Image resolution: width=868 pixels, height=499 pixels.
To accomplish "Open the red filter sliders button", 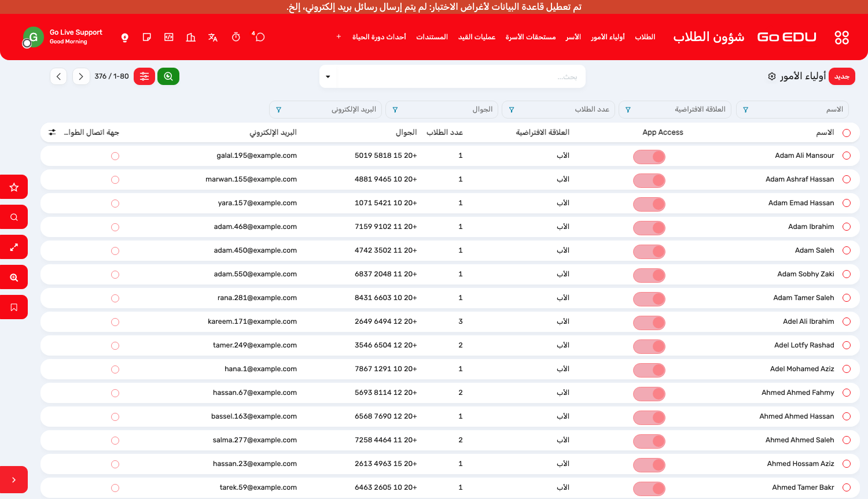I will (x=144, y=76).
